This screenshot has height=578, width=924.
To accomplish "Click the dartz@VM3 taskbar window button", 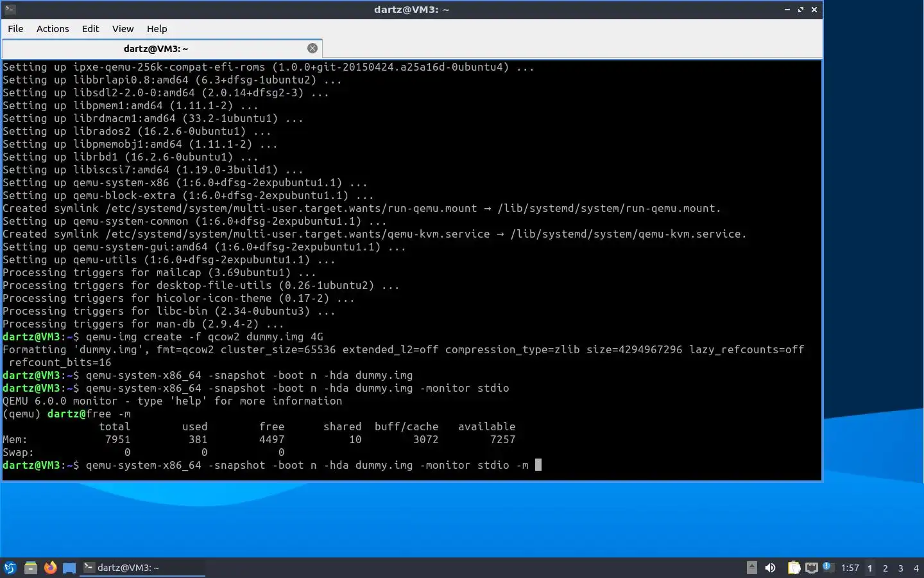I will coord(142,568).
